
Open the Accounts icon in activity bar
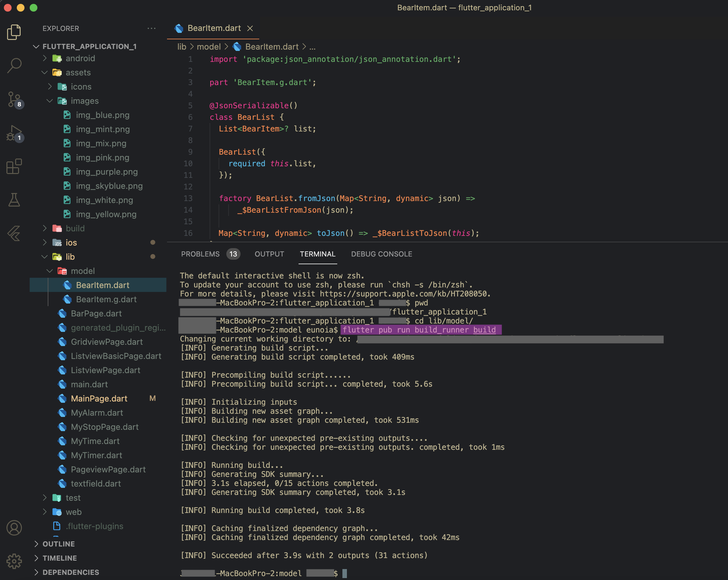(x=14, y=528)
